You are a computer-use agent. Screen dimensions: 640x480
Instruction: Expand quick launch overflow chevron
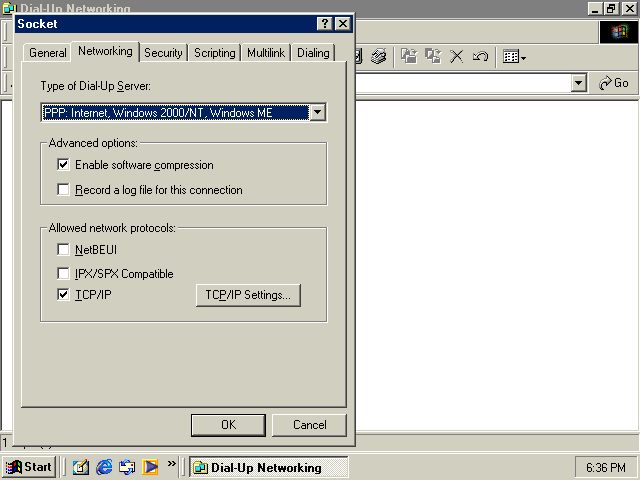(172, 464)
